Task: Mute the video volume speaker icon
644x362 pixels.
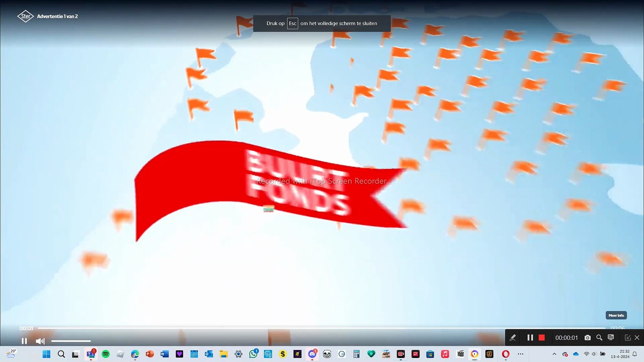Action: pyautogui.click(x=40, y=341)
